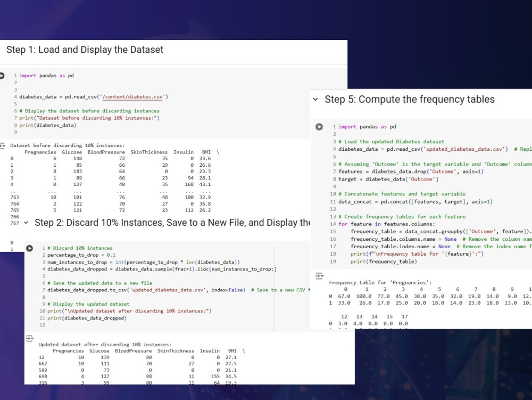Image resolution: width=532 pixels, height=400 pixels.
Task: Click the '# Create frequency tables' comment
Action: tap(402, 217)
